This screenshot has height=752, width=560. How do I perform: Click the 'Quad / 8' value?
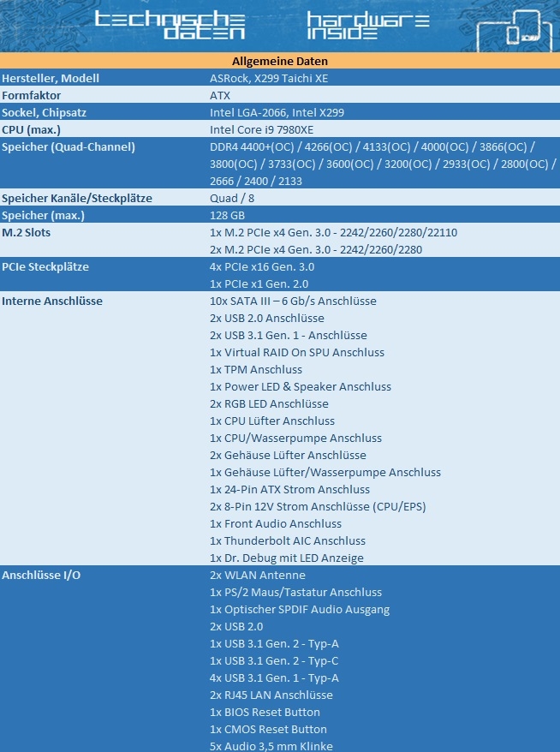(x=232, y=198)
